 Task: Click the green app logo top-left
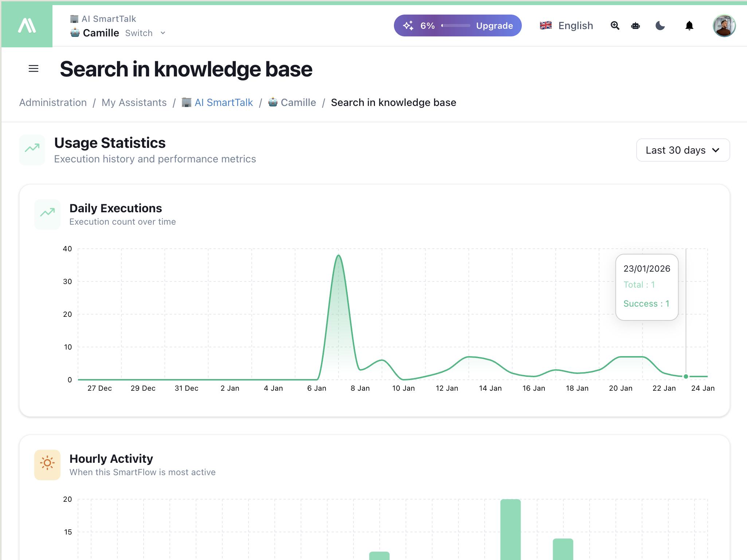coord(27,24)
